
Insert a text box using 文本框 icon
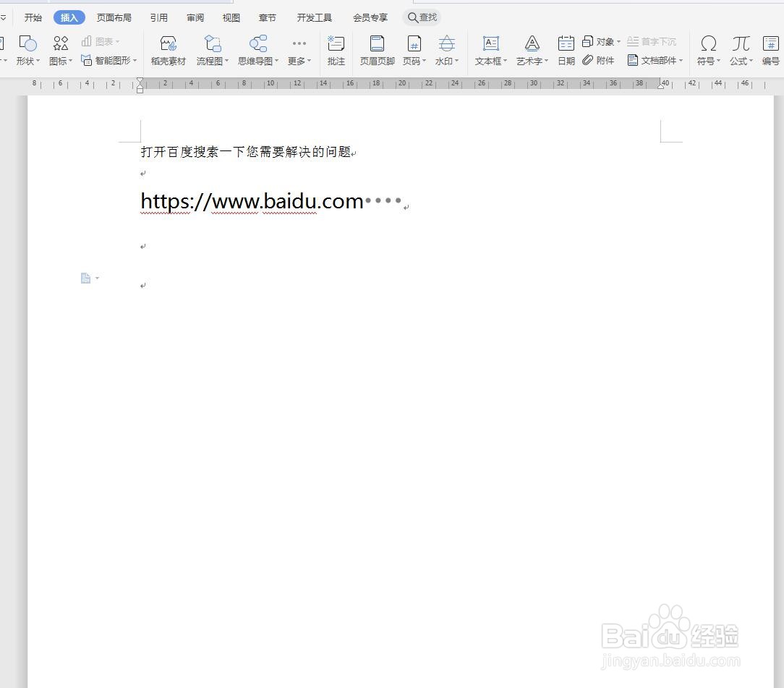490,49
